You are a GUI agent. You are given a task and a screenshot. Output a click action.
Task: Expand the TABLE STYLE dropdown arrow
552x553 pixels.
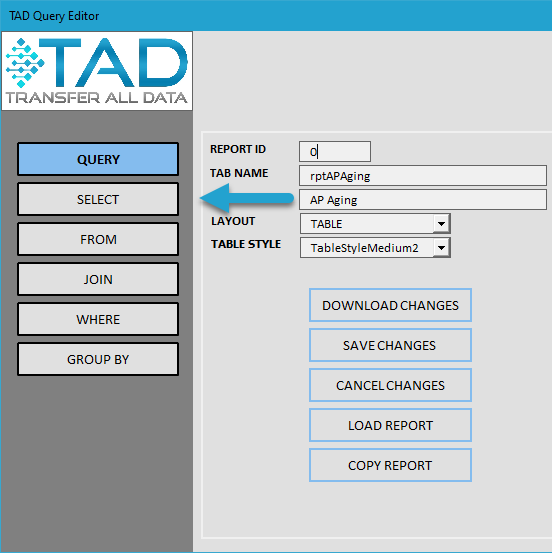click(441, 248)
